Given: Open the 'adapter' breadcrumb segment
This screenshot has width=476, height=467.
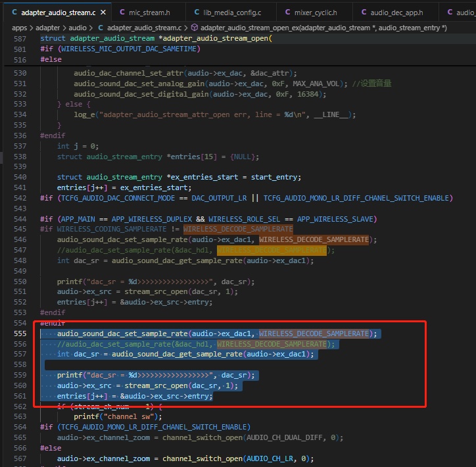Looking at the screenshot, I should tap(47, 28).
